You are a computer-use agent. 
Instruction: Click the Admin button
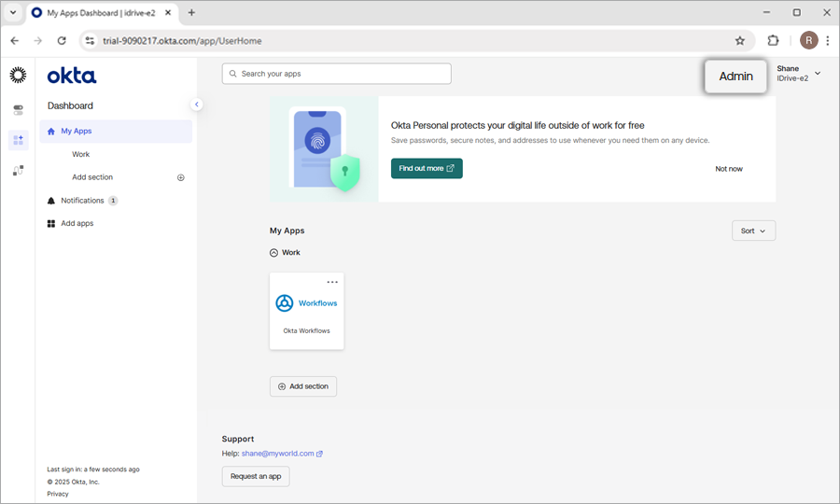tap(735, 77)
